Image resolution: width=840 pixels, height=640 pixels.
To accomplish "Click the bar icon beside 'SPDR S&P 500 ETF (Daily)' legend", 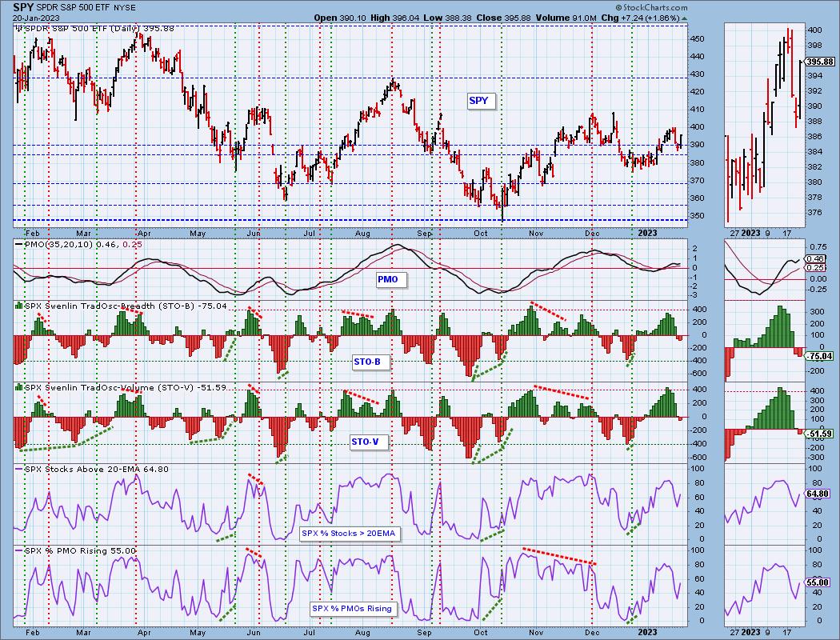I will [18, 28].
